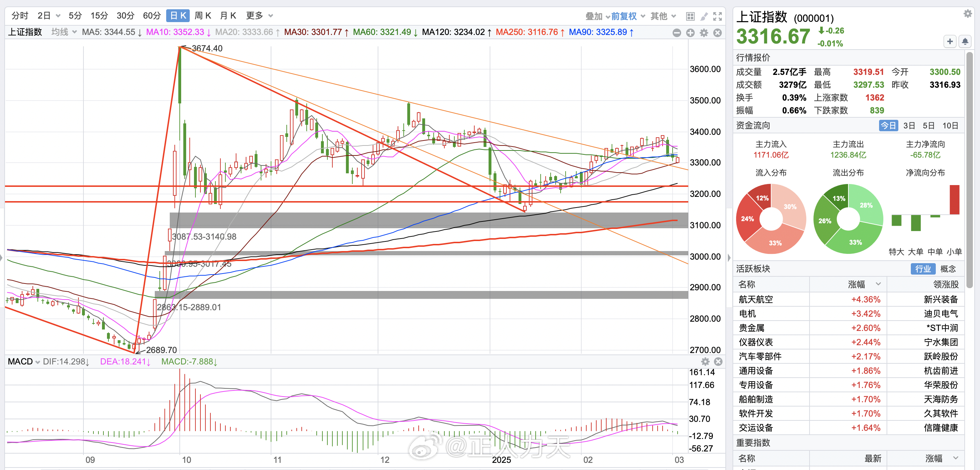Viewport: 980px width, 470px height.
Task: Switch to 60分 chart tab
Action: (x=152, y=16)
